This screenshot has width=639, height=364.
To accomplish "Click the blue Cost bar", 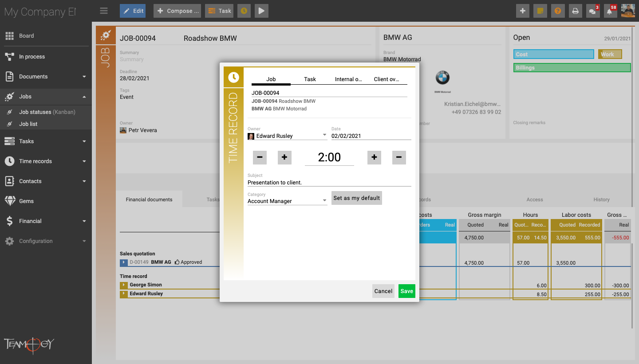I will point(554,54).
